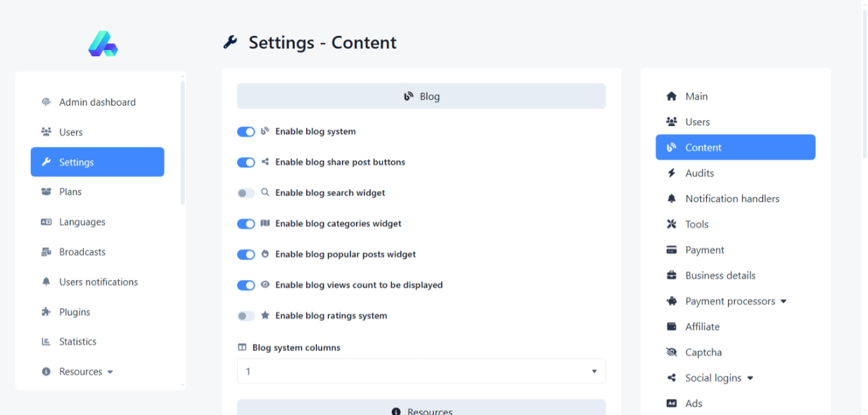Turn on blog ratings system switch

coord(245,316)
